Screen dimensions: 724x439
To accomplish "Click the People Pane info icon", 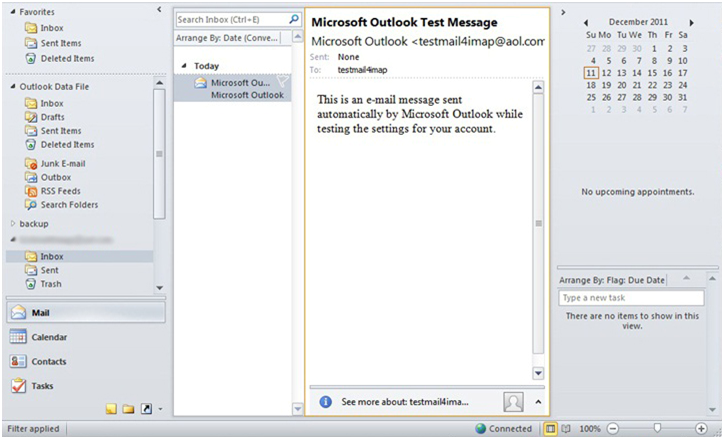I will [x=326, y=402].
